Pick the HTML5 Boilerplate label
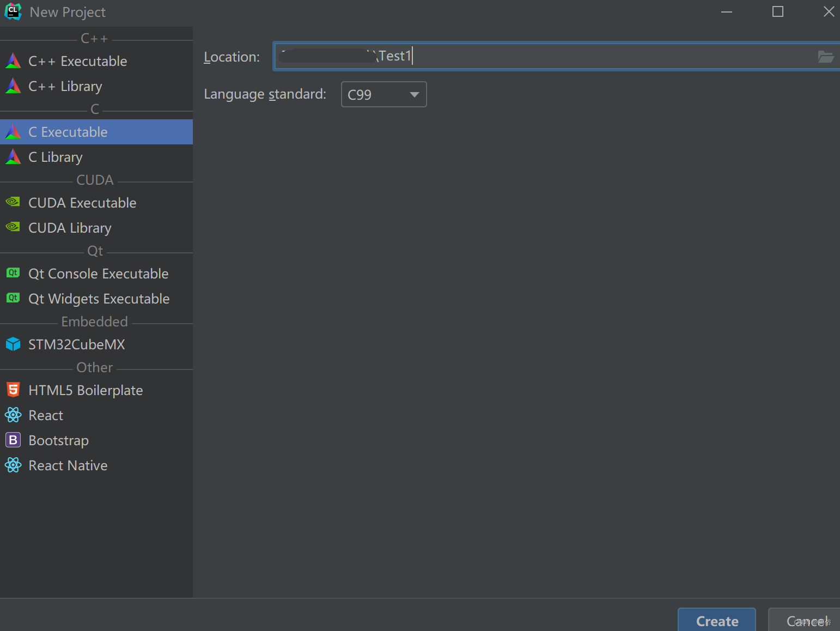The height and width of the screenshot is (631, 840). point(86,390)
